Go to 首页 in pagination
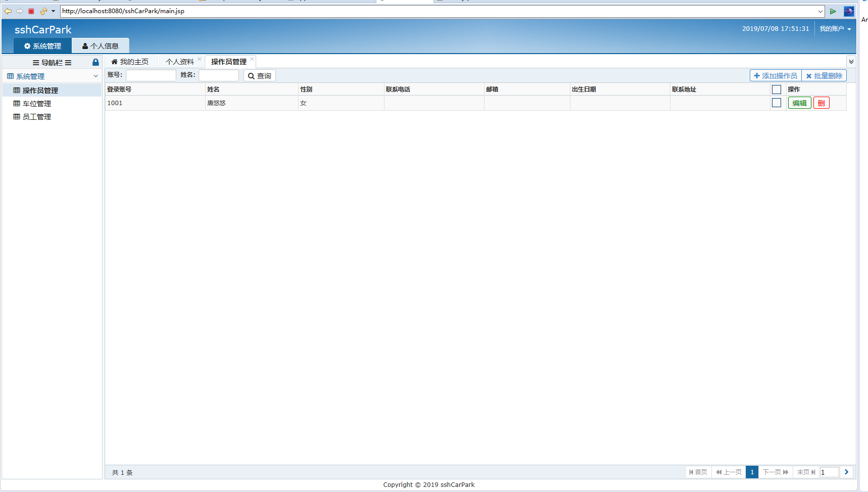 coord(698,472)
